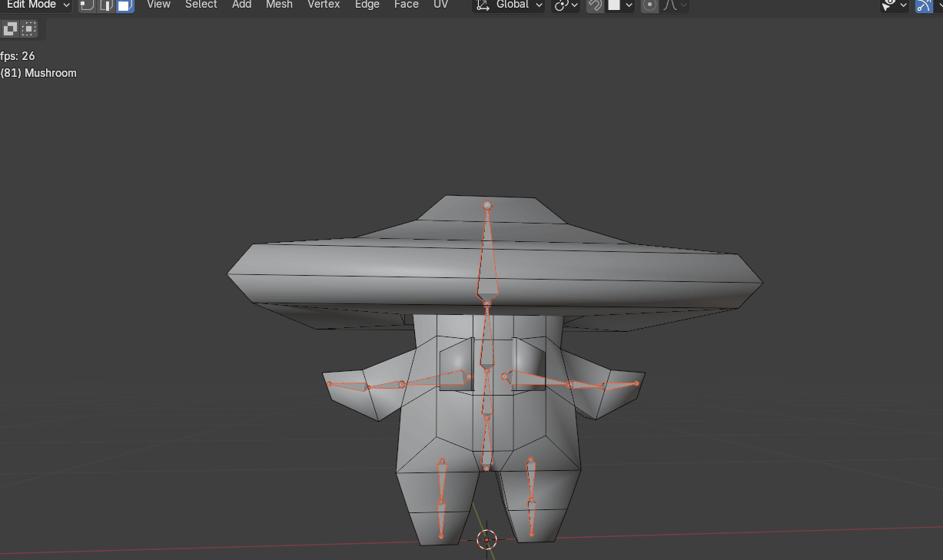Open the Edit Mode dropdown
Screen dimensions: 943x560
click(37, 5)
